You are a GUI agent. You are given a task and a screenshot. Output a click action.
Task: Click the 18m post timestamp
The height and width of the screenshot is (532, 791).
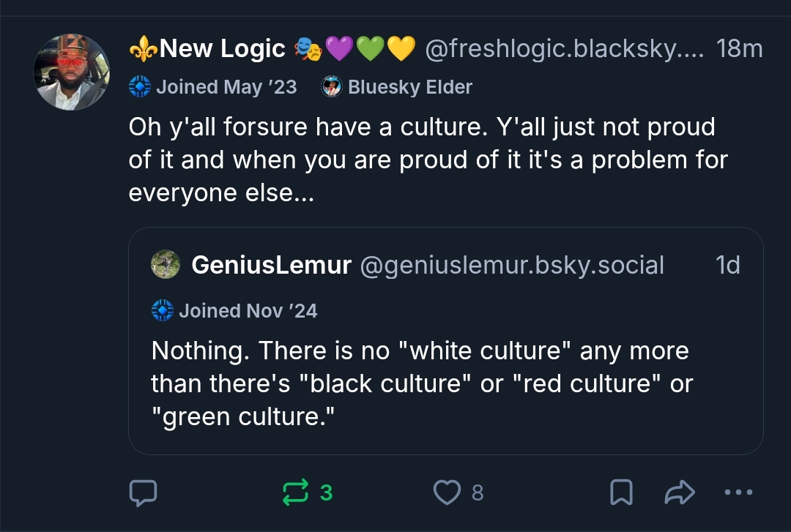point(740,49)
